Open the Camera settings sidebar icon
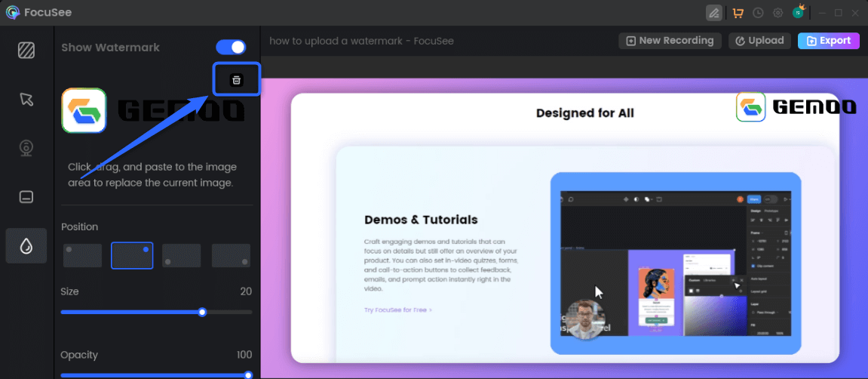Screen dimensions: 868x379 [26, 148]
